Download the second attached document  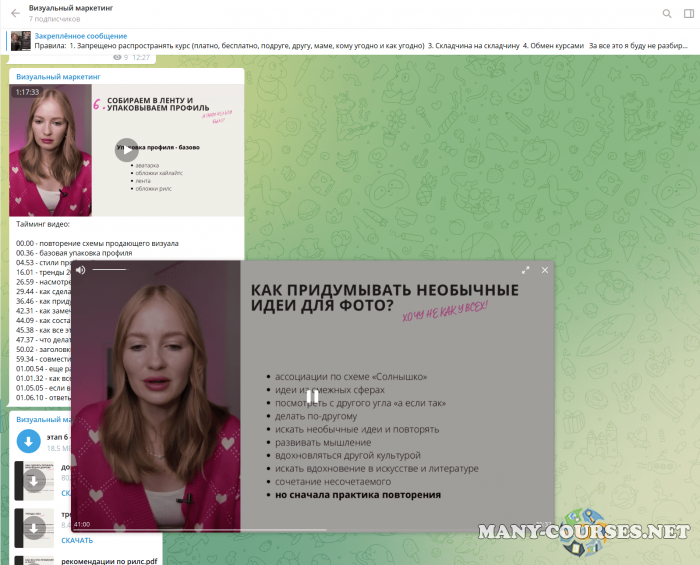point(34,482)
